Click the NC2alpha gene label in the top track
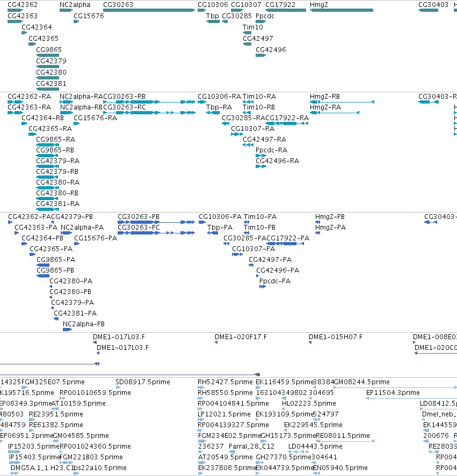Screen dimensions: 457x476 coord(75,4)
